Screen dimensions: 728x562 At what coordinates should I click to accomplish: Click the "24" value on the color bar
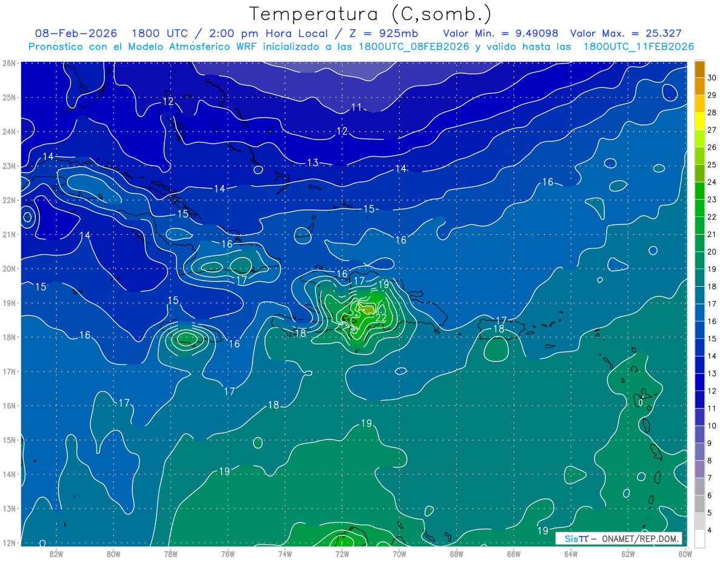pyautogui.click(x=712, y=182)
